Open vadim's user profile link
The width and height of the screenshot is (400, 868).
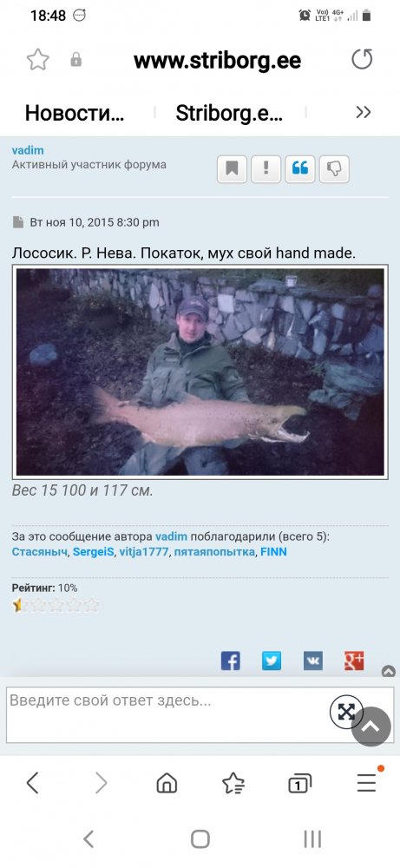[28, 150]
